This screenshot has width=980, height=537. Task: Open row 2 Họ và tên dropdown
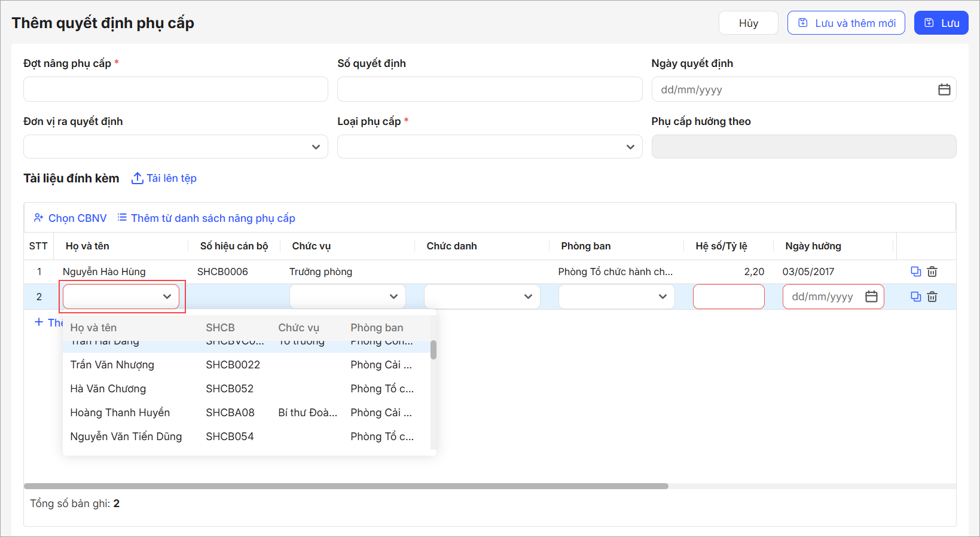point(121,297)
